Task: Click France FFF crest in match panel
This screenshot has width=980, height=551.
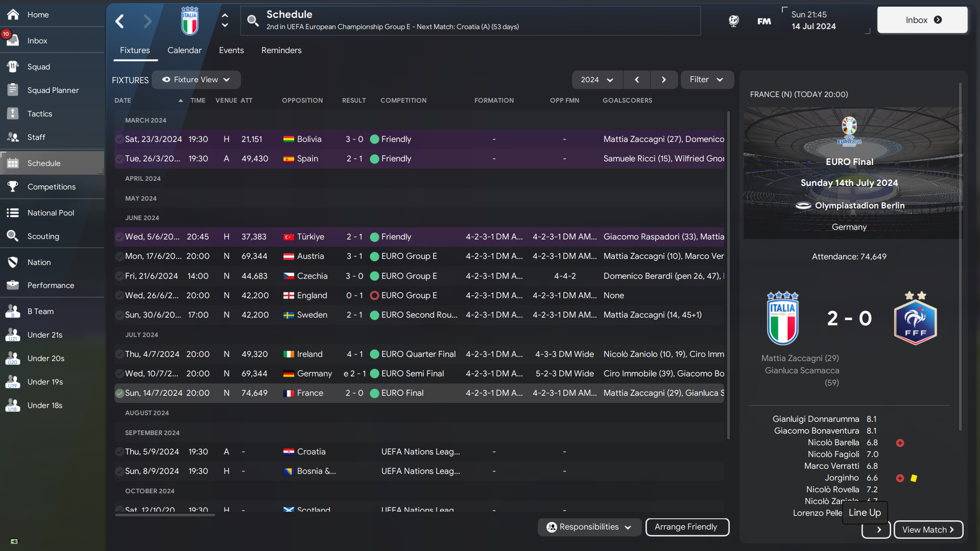Action: pyautogui.click(x=915, y=318)
